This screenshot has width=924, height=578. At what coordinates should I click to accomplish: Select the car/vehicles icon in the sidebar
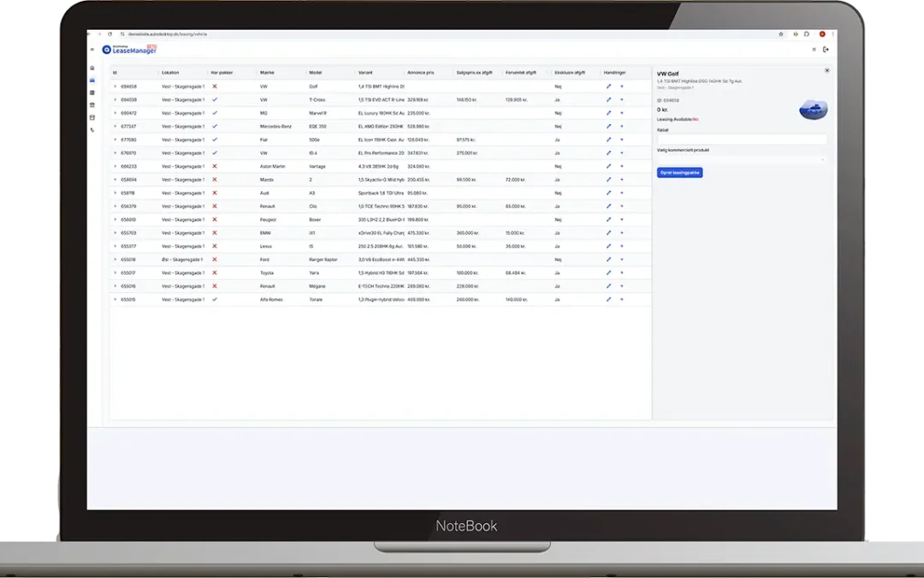[x=92, y=80]
